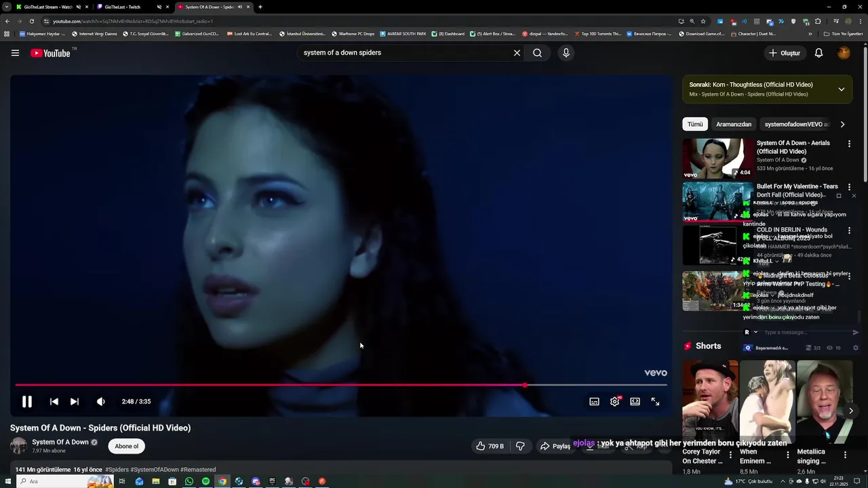Viewport: 868px width, 488px height.
Task: Clear the search box text
Action: 517,53
